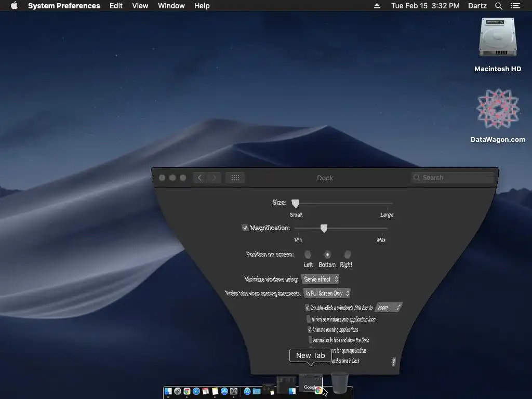
Task: Click the Size slider handle
Action: 296,203
